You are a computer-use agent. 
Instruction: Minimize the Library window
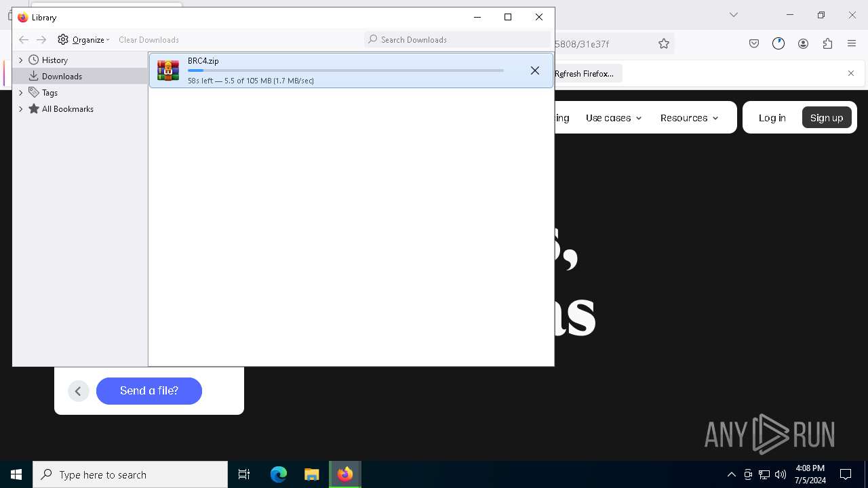click(x=477, y=17)
